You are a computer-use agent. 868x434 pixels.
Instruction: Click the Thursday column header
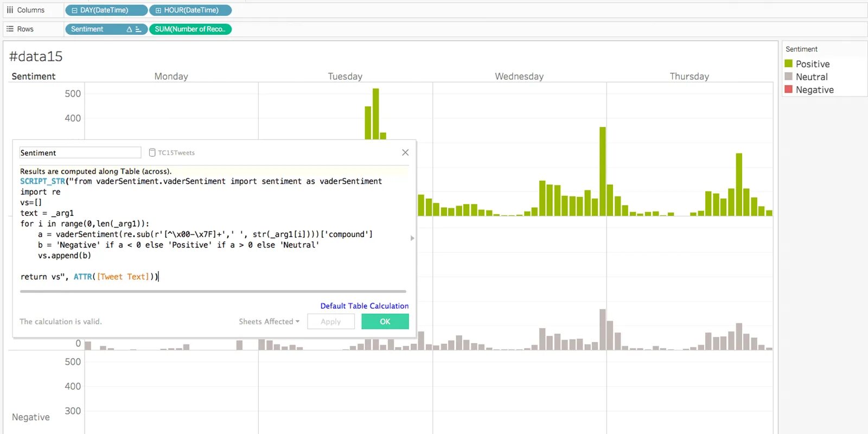click(690, 76)
